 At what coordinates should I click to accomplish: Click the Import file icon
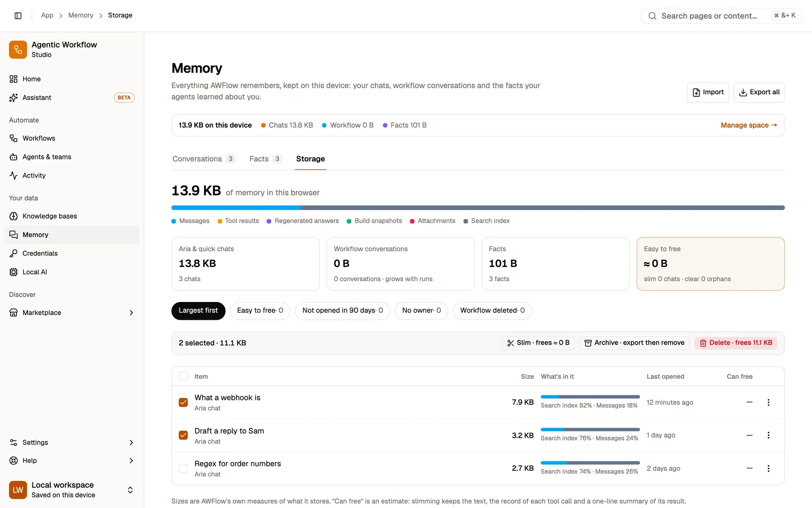696,93
